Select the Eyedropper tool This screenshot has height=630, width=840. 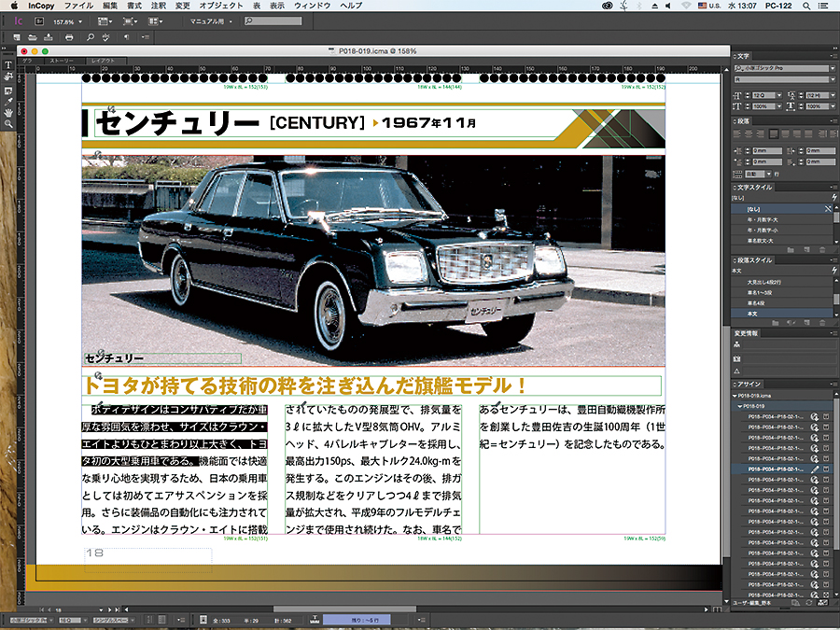pyautogui.click(x=8, y=101)
